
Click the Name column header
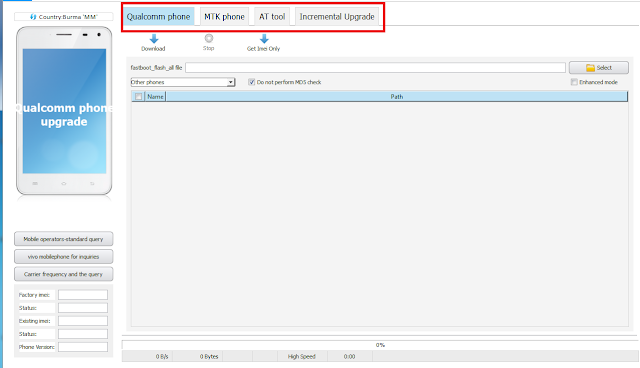[155, 97]
